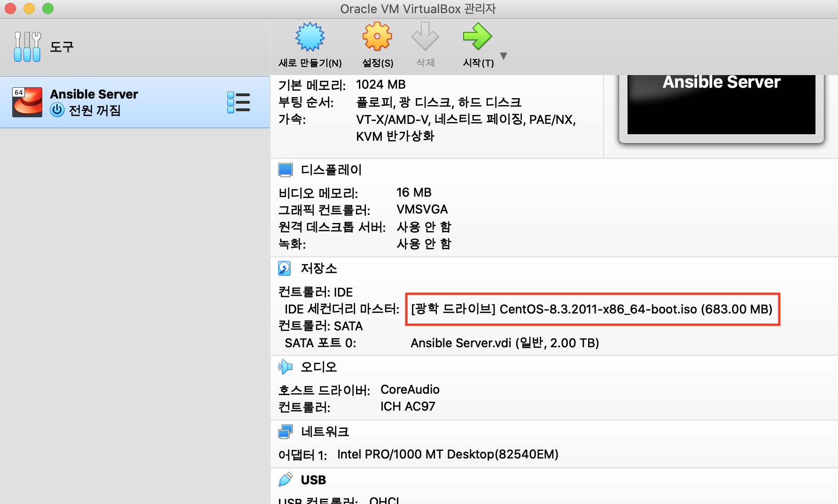Open the USB section icon
The width and height of the screenshot is (838, 504).
click(285, 480)
